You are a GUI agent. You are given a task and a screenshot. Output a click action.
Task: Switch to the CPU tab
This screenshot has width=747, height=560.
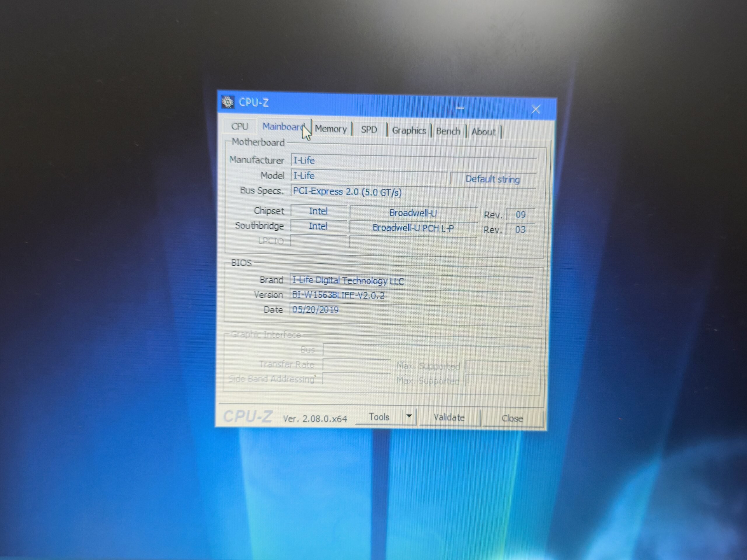pos(240,127)
